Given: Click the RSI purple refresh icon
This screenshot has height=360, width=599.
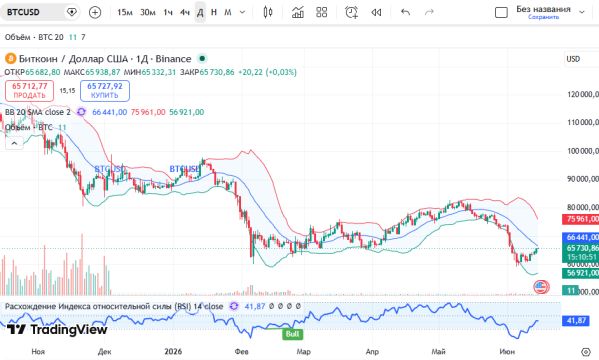Looking at the screenshot, I should click(234, 306).
